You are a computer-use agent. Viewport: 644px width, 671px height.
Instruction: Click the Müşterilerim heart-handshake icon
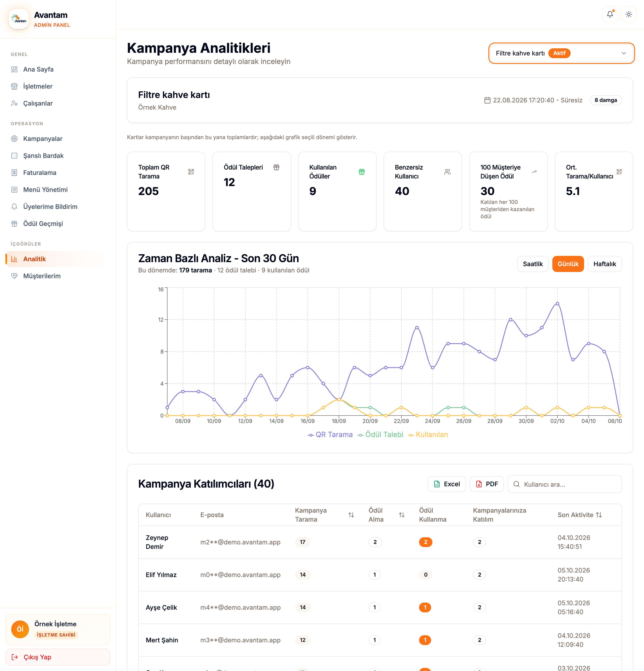pos(14,276)
